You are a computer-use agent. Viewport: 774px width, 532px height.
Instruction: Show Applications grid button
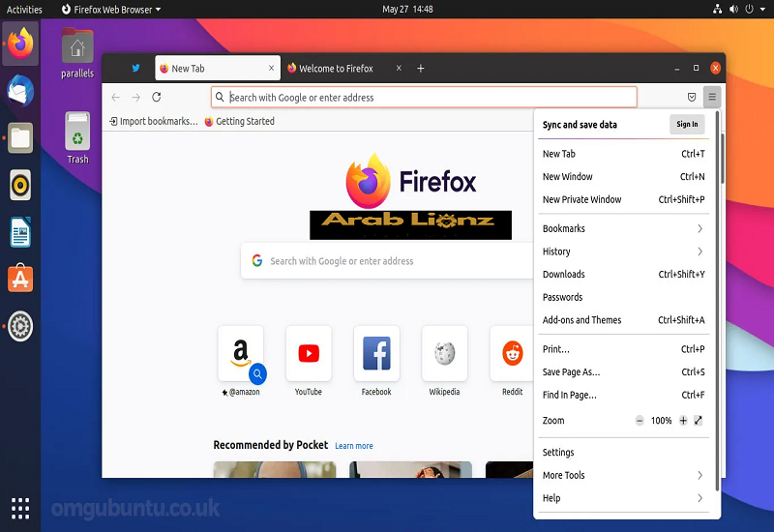[x=20, y=509]
